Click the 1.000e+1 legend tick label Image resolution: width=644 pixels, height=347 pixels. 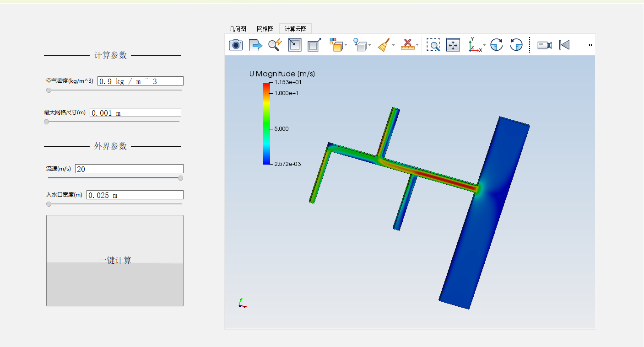286,93
